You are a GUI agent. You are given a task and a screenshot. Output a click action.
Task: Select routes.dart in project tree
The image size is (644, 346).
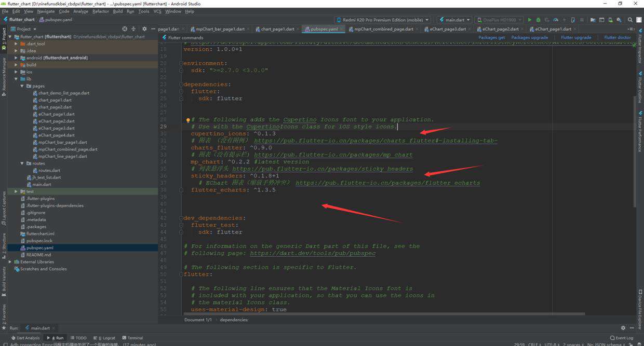[49, 170]
